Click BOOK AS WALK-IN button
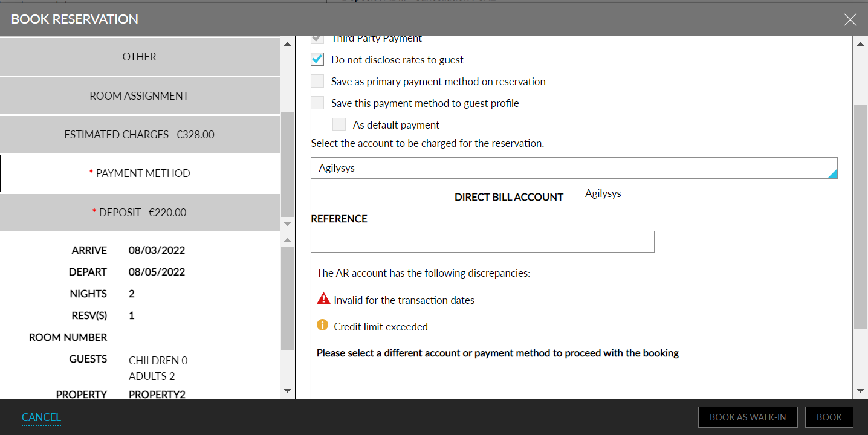Image resolution: width=868 pixels, height=435 pixels. click(748, 417)
